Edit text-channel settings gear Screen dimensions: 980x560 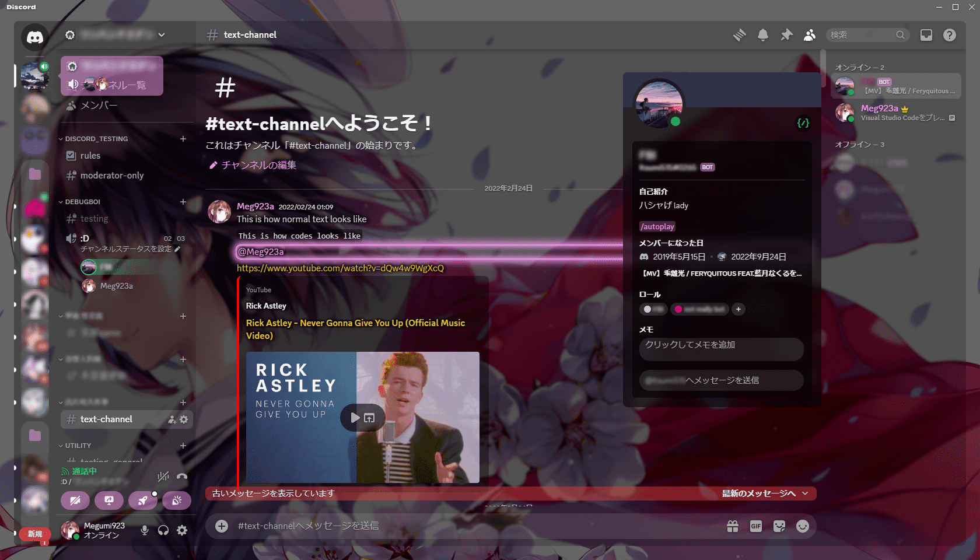tap(184, 419)
